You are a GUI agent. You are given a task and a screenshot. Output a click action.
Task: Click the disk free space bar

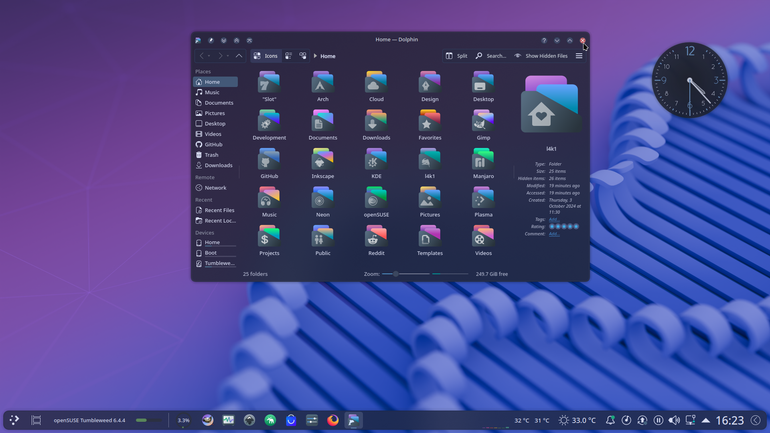(450, 274)
